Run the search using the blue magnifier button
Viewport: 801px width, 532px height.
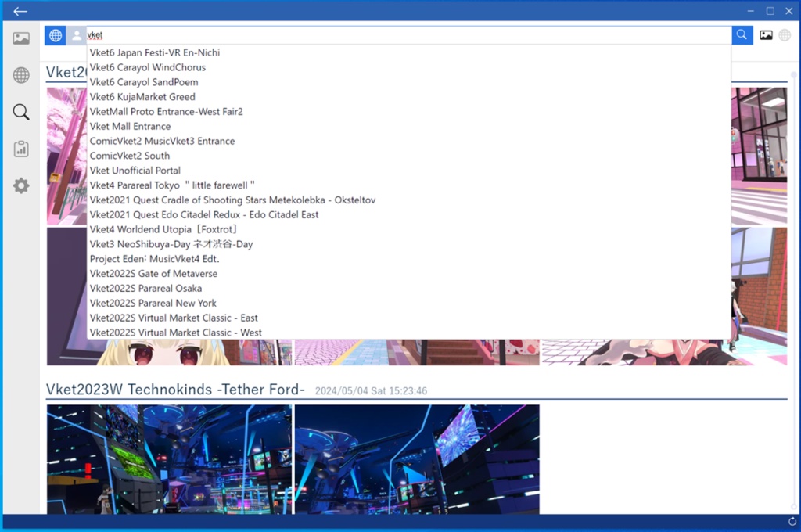(741, 34)
